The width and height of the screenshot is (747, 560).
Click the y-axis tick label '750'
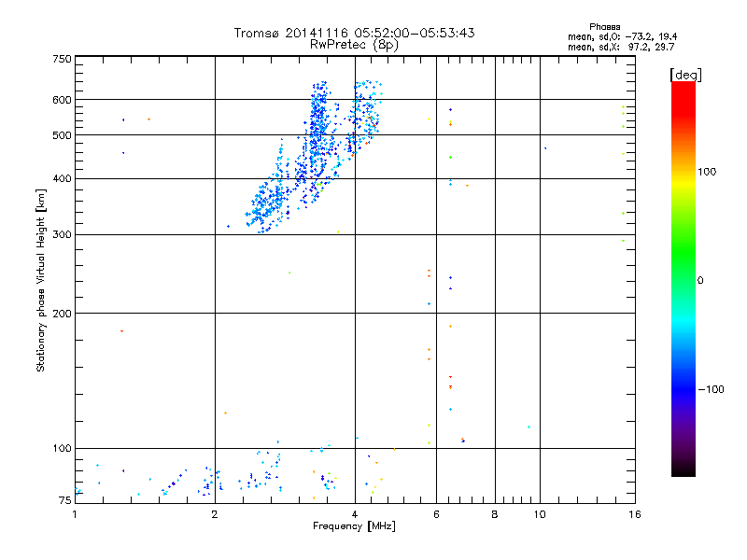click(x=62, y=59)
